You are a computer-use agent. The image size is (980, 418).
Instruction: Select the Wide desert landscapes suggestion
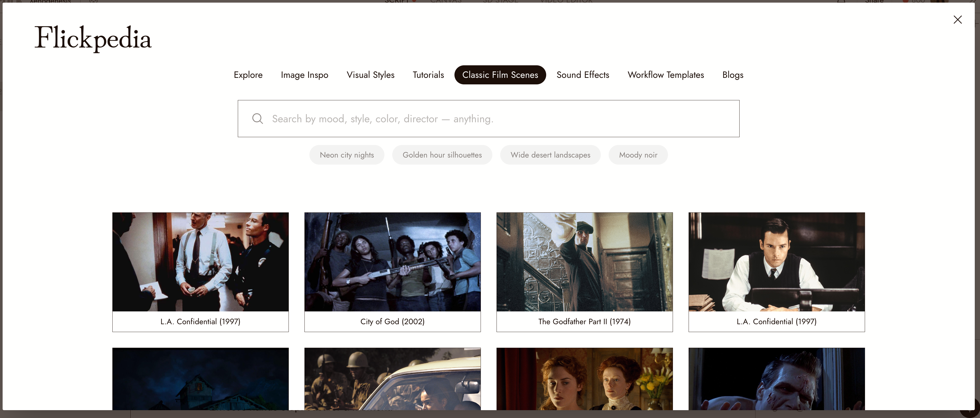tap(550, 155)
